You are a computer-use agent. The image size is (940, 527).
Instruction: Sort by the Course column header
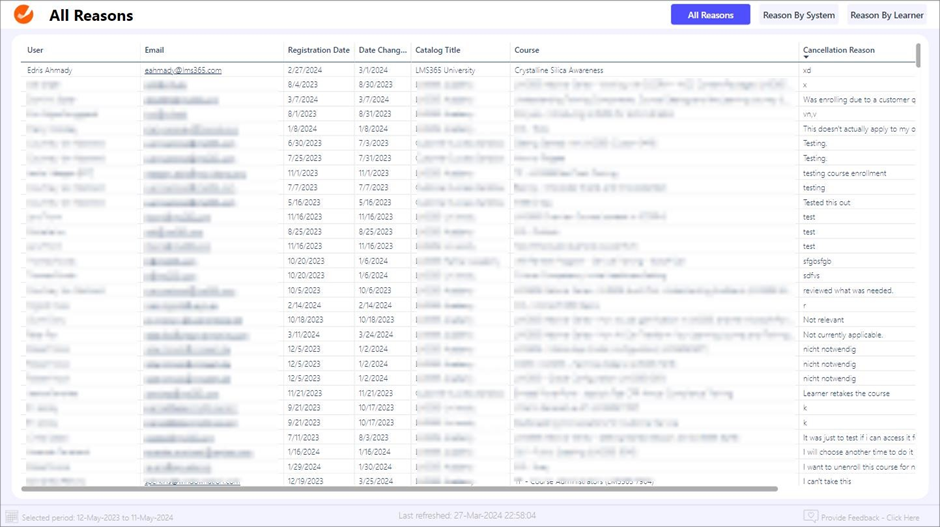tap(526, 50)
